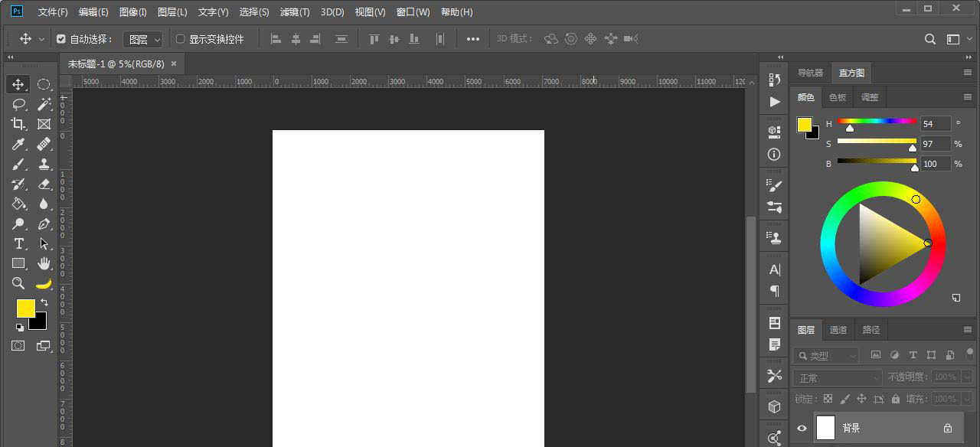
Task: Reset to default black and white colors
Action: (20, 327)
